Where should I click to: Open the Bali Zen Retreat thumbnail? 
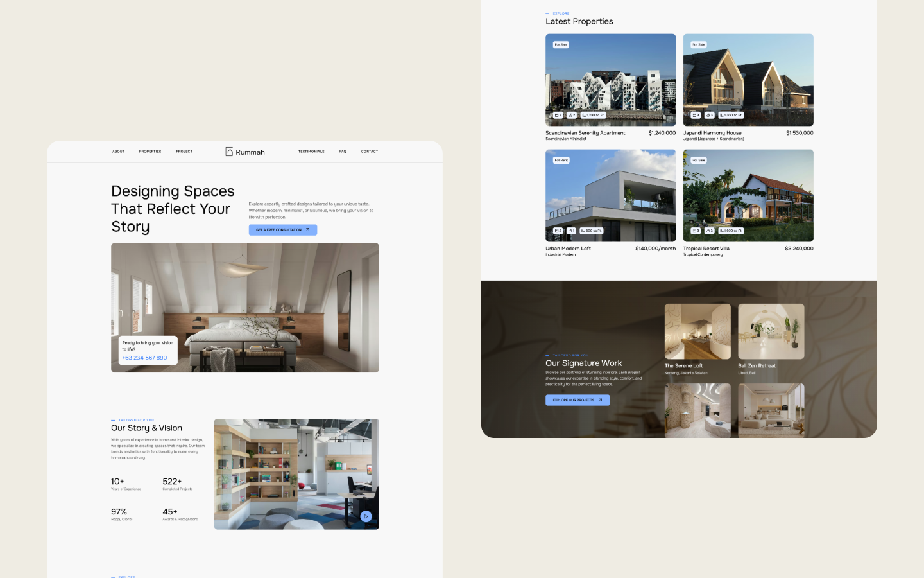[771, 331]
